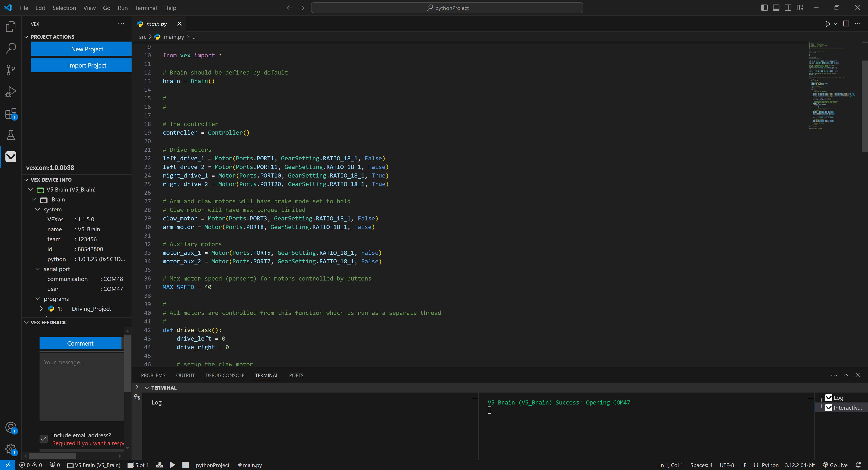Submit feedback with the Comment button
The height and width of the screenshot is (470, 868).
click(x=80, y=343)
